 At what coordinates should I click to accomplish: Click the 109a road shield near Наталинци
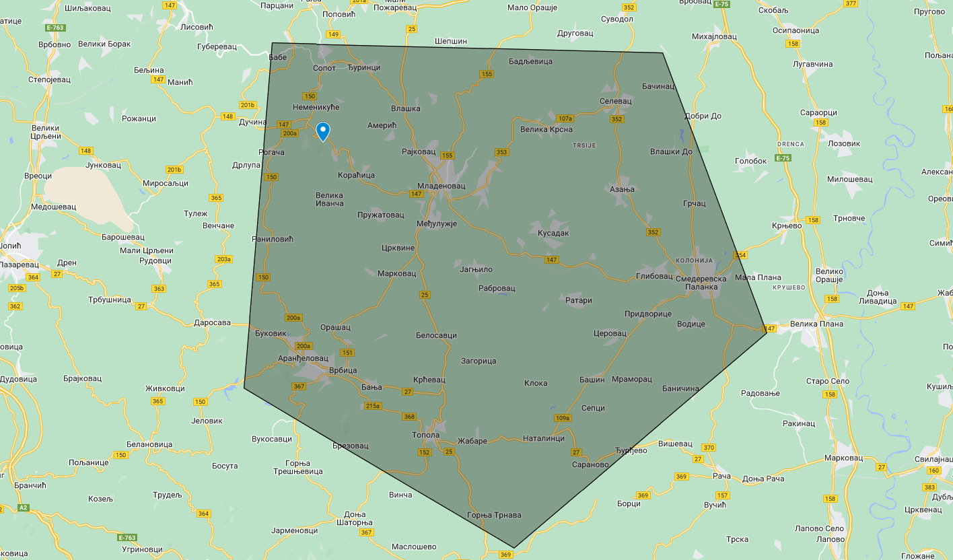[x=563, y=418]
